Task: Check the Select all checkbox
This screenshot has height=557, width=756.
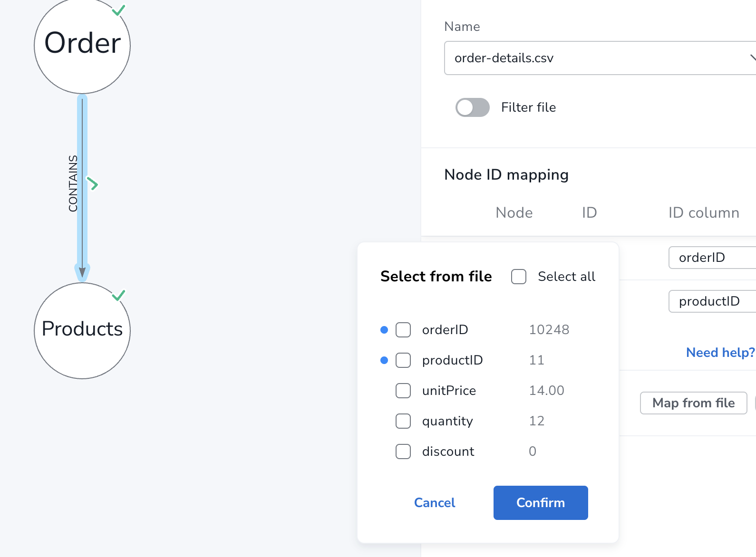Action: [519, 277]
